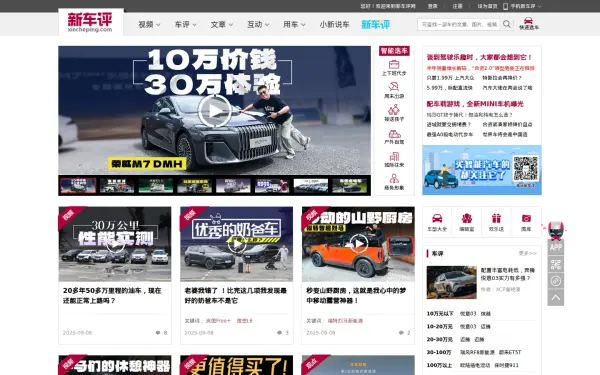
Task: Open the 小新说车 nav item
Action: 334,24
